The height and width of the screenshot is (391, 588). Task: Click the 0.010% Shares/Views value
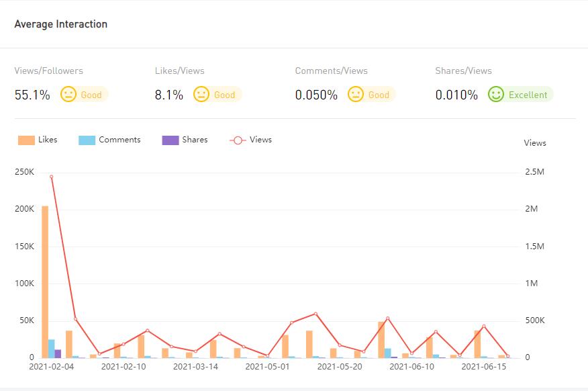[456, 95]
